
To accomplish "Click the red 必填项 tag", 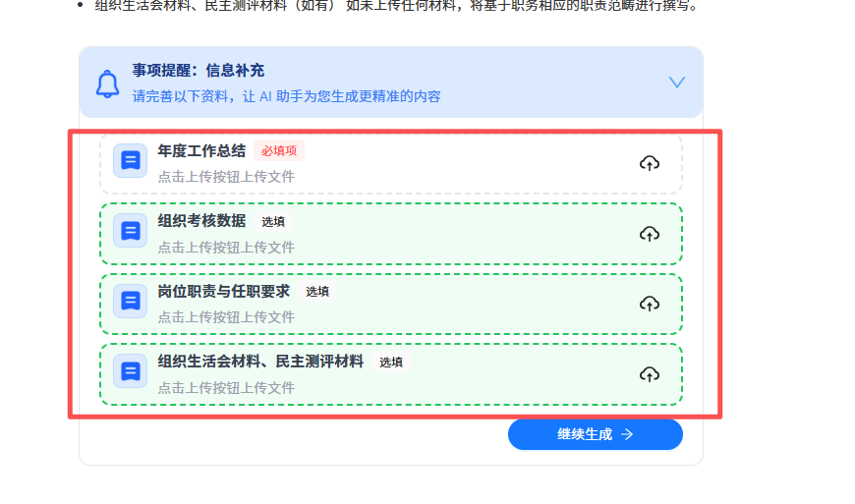I will (x=279, y=151).
